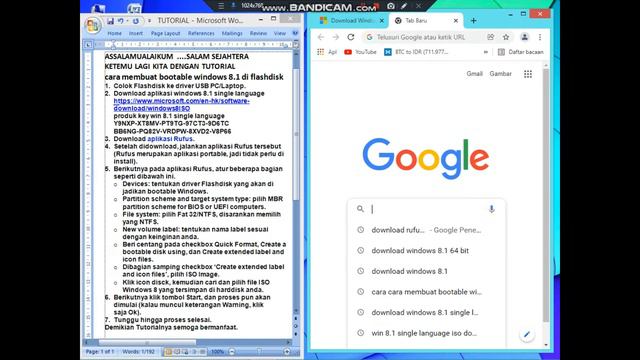Click the share page icon in address bar

[x=491, y=37]
